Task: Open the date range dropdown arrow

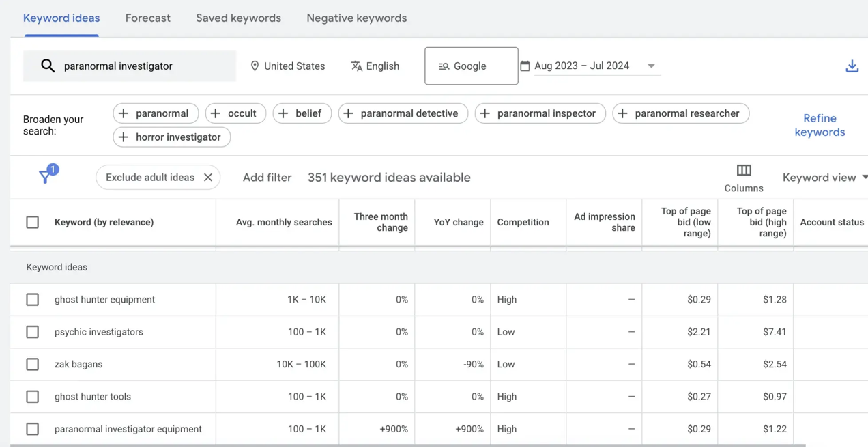Action: [651, 66]
